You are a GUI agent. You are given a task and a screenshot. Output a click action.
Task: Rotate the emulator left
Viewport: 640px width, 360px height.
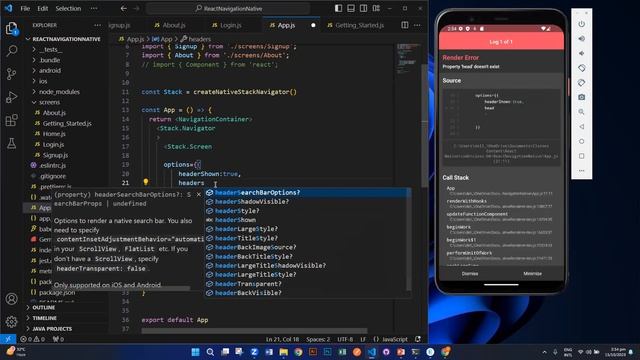coord(582,68)
